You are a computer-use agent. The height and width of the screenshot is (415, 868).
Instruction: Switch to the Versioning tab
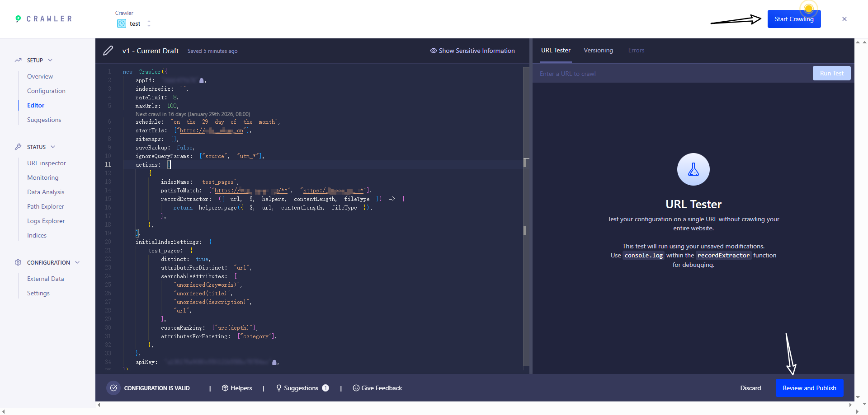pos(598,50)
